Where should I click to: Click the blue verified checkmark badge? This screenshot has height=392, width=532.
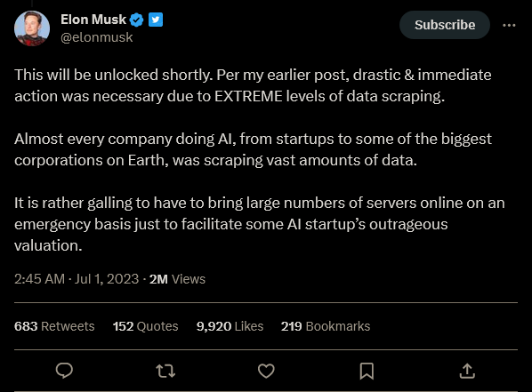click(x=136, y=20)
